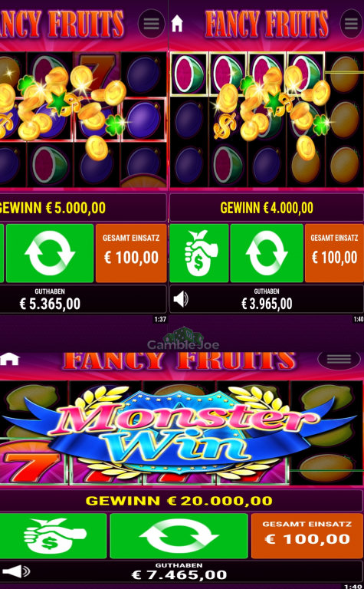The image size is (364, 589).
Task: Go home from top-right Fancy Fruits game
Action: tap(177, 24)
